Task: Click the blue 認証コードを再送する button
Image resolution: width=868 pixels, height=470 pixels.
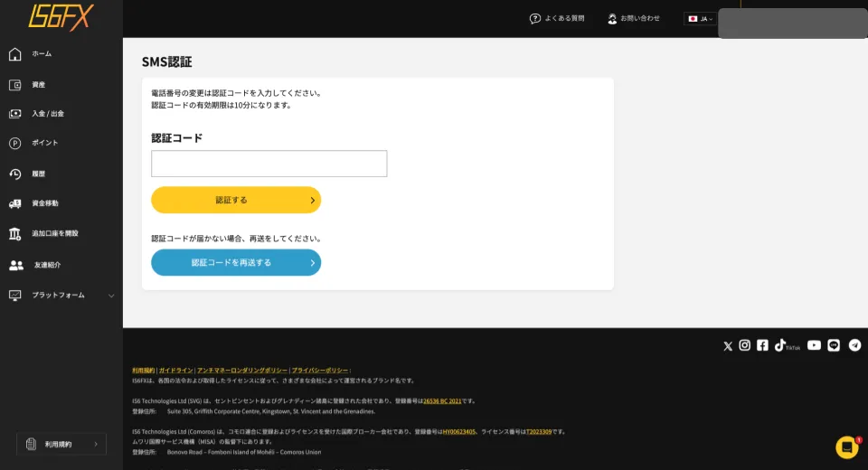Action: [x=236, y=262]
